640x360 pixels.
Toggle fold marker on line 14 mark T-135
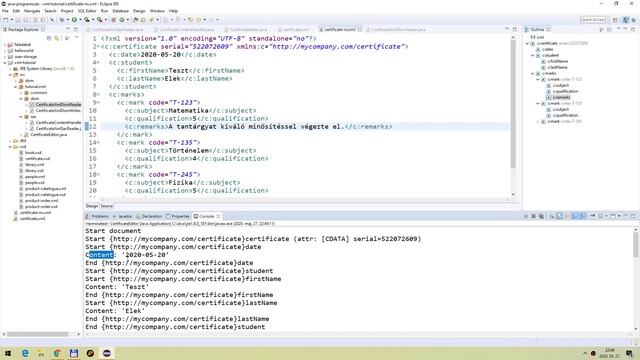pos(99,142)
